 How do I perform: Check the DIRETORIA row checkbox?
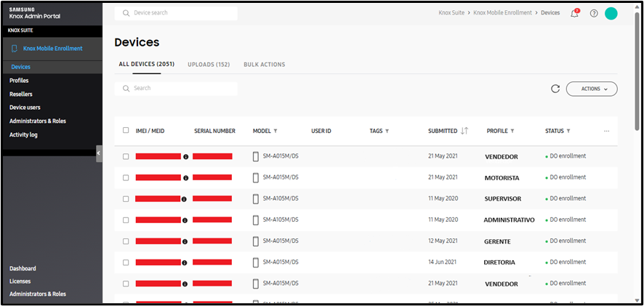coord(126,262)
